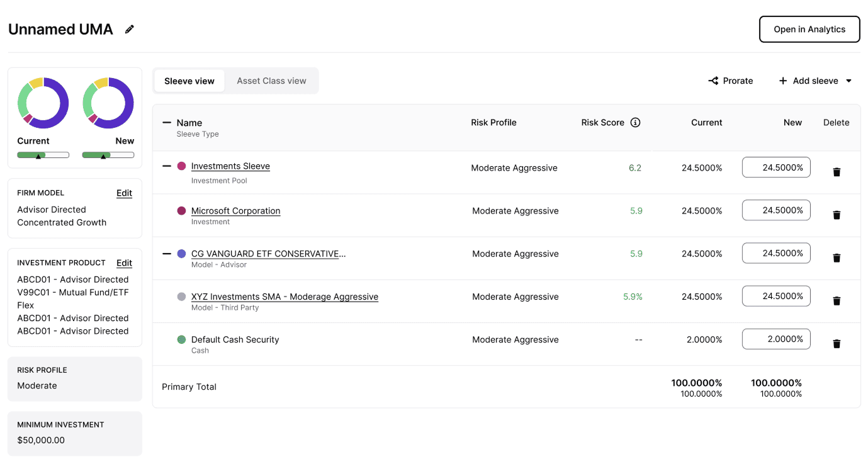Viewport: 868px width, 459px height.
Task: Delete the CG Vanguard ETF Conservative row
Action: [837, 258]
